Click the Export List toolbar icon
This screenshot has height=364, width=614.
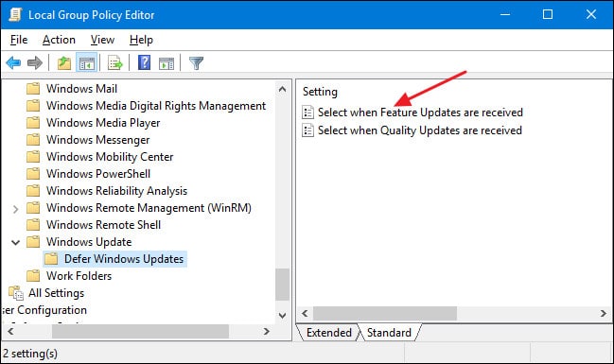(115, 62)
